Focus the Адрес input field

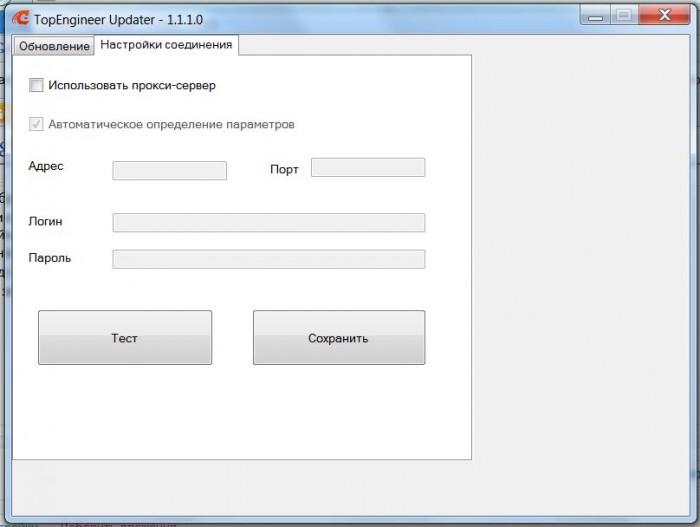[x=170, y=171]
